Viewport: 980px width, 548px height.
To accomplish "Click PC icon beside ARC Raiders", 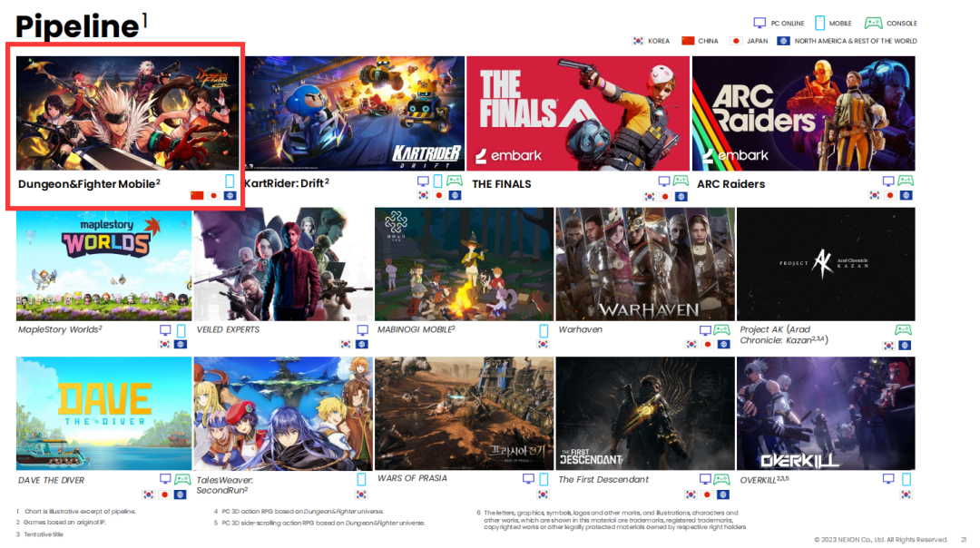I will tap(888, 181).
